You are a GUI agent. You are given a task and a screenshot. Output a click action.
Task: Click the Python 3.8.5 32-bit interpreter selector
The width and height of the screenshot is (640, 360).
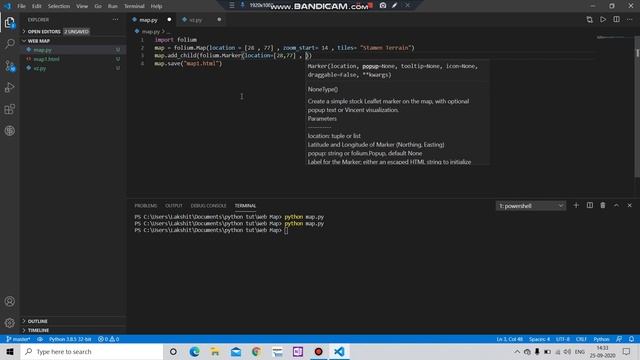click(x=70, y=339)
